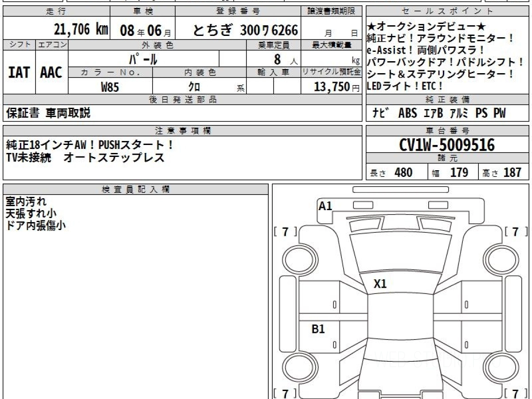Image resolution: width=532 pixels, height=399 pixels.
Task: Click the AAC air conditioner cell
Action: [x=51, y=73]
